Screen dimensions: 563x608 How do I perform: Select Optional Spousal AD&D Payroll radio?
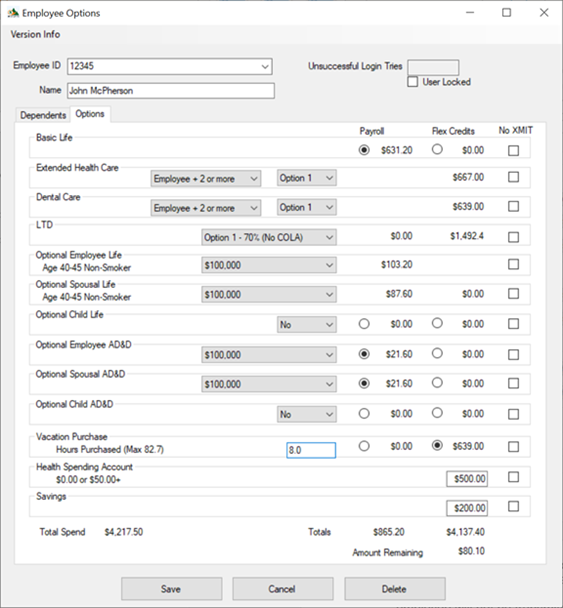[x=364, y=383]
